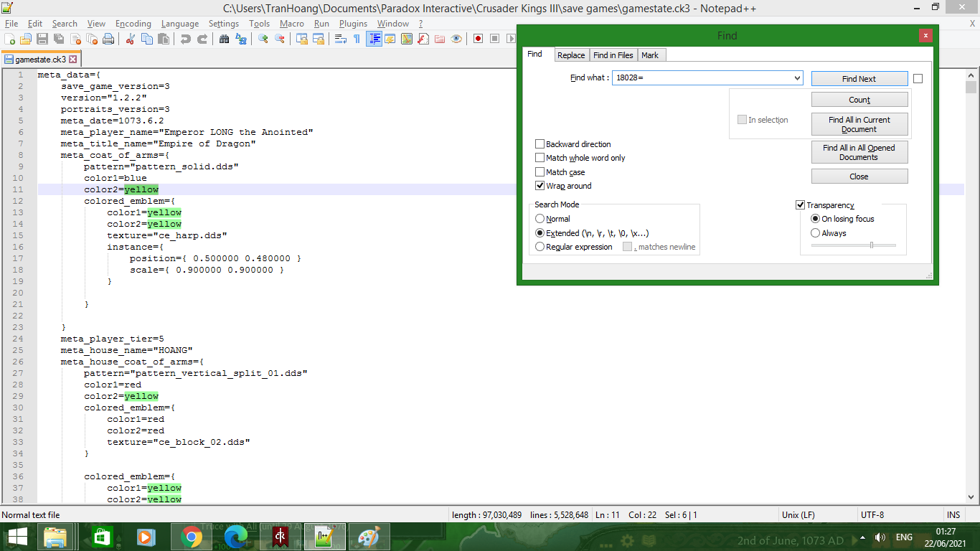The image size is (980, 551).
Task: Click the Find Next button
Action: click(x=859, y=79)
